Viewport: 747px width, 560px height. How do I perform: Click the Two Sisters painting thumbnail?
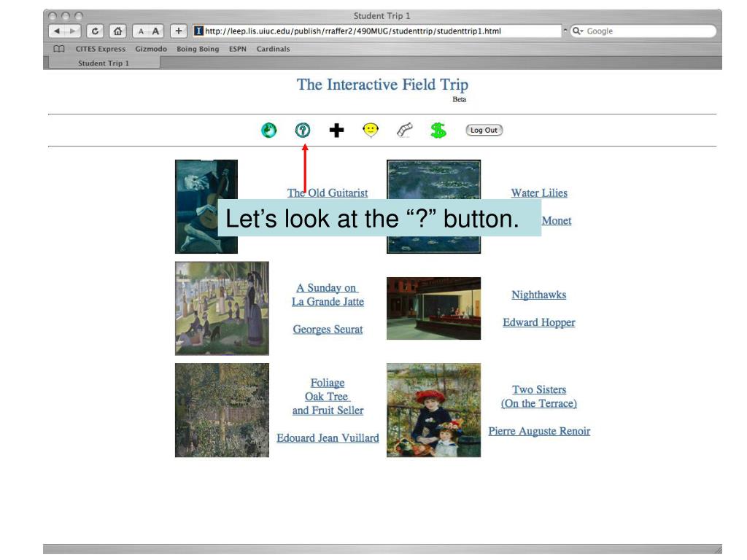433,411
